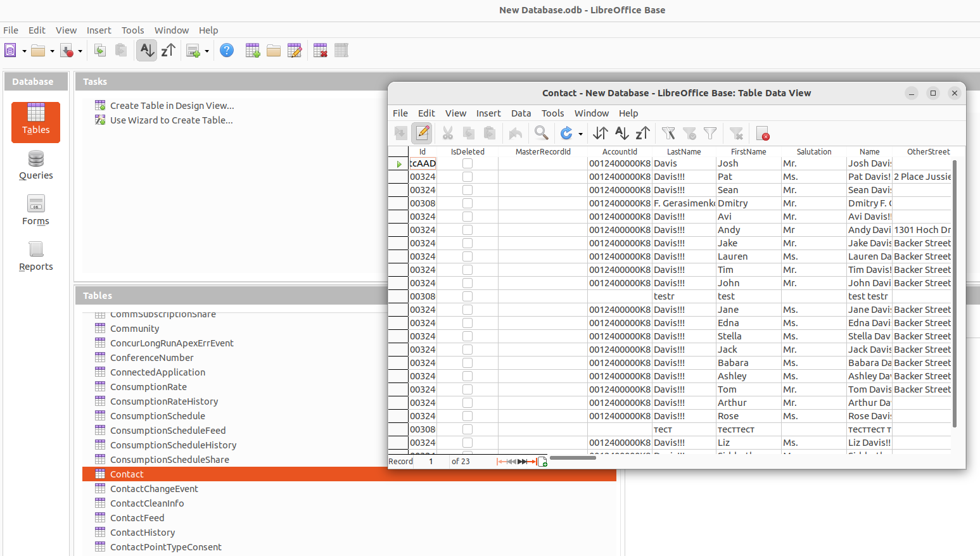Open the Save icon dropdown arrow
Screen dimensions: 980x556
[x=80, y=51]
